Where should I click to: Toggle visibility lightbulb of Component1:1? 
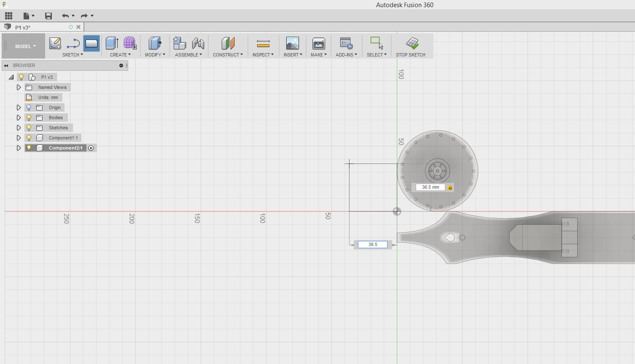[29, 138]
